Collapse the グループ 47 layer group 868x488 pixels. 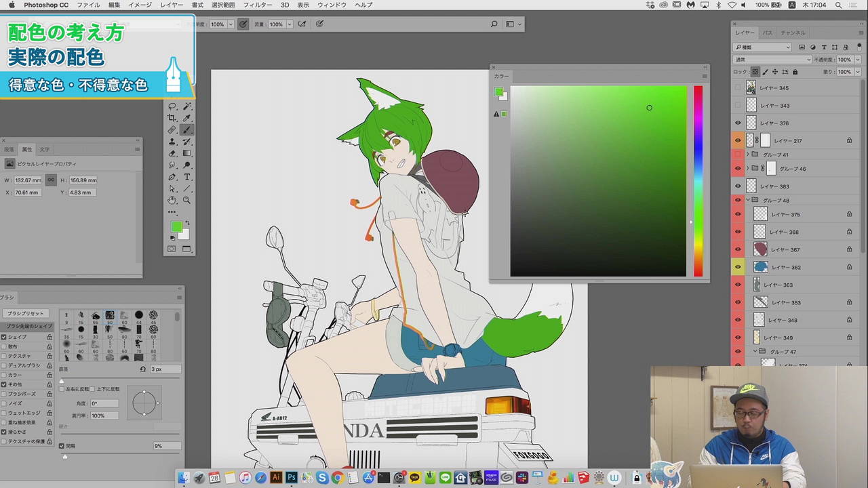pyautogui.click(x=755, y=352)
